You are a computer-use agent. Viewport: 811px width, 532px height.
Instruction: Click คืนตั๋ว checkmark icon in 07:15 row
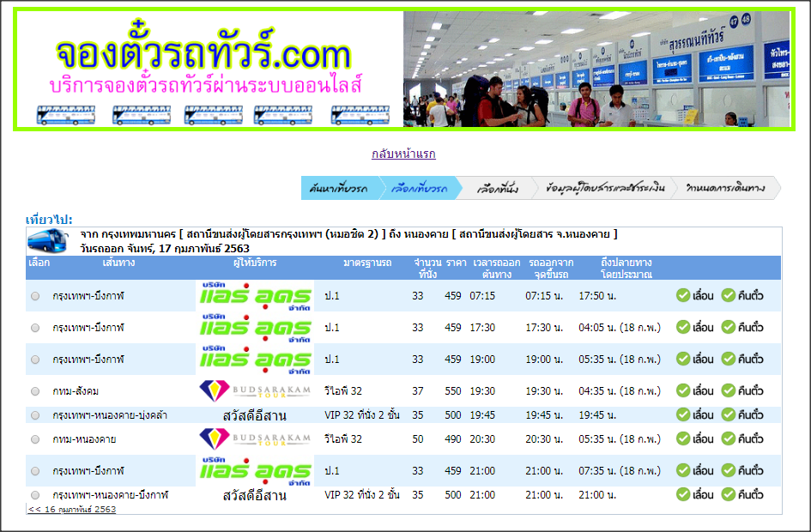click(x=729, y=295)
